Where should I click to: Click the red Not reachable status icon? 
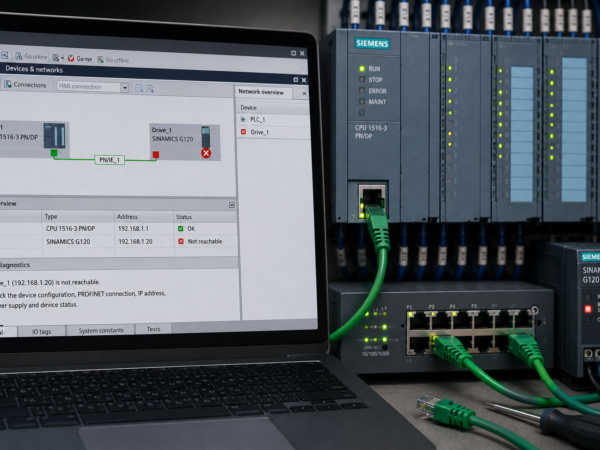click(181, 241)
